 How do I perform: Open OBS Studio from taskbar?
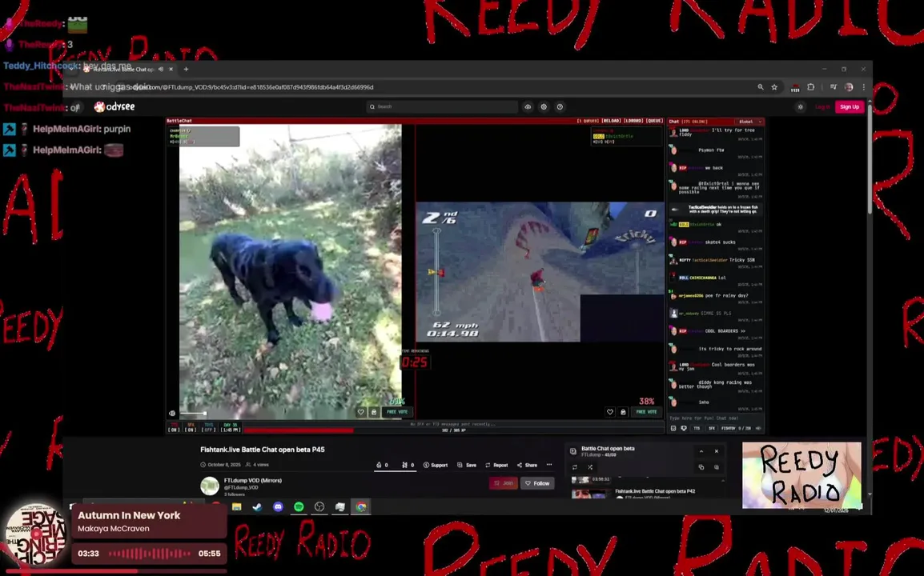click(319, 507)
